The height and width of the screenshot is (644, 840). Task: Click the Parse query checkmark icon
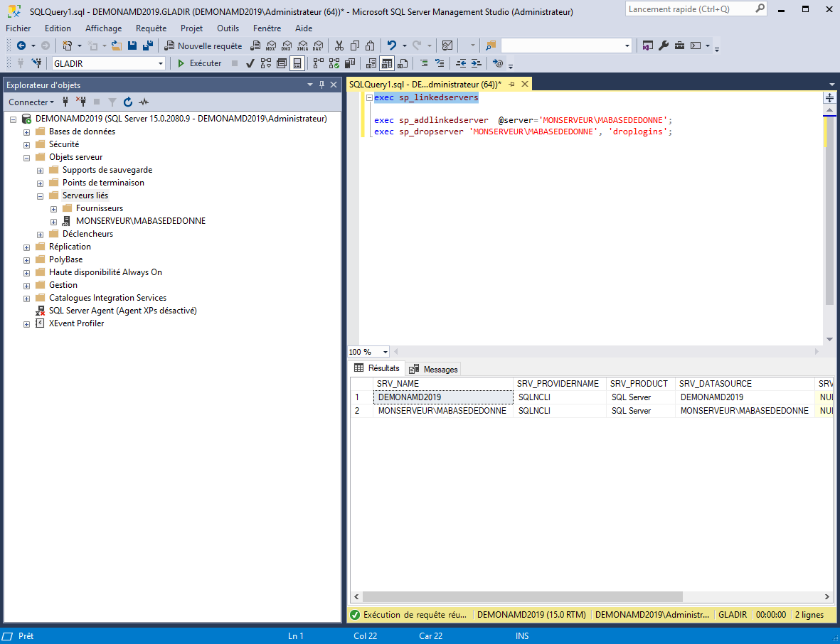pos(250,63)
